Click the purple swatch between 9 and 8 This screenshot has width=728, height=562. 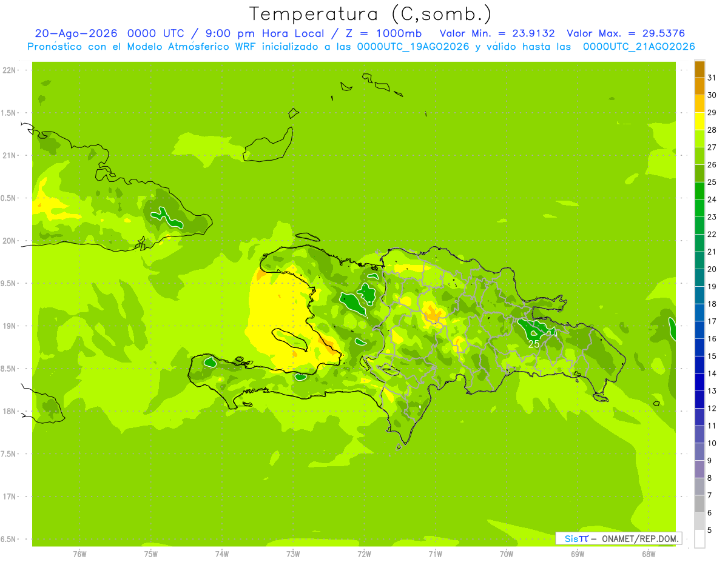(699, 469)
